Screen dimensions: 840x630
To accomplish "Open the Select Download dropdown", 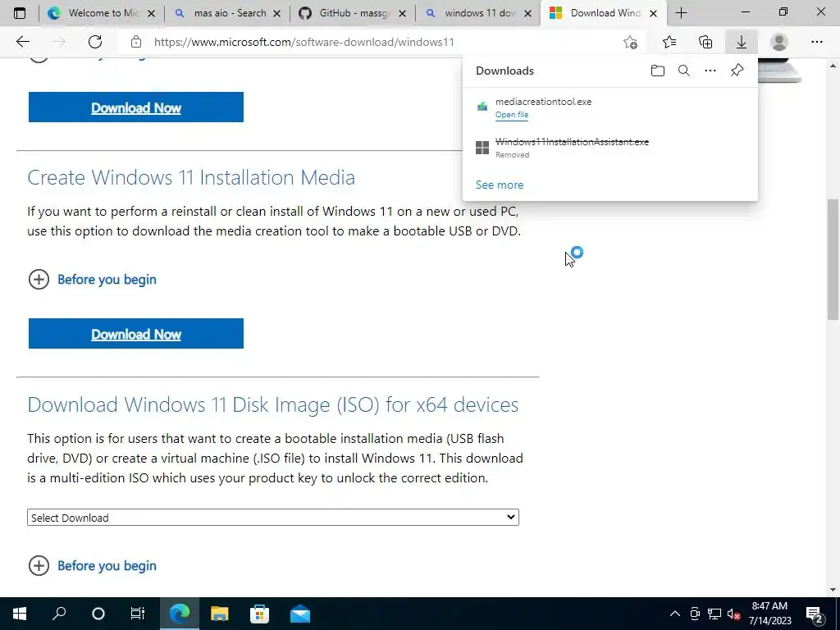I will [272, 518].
